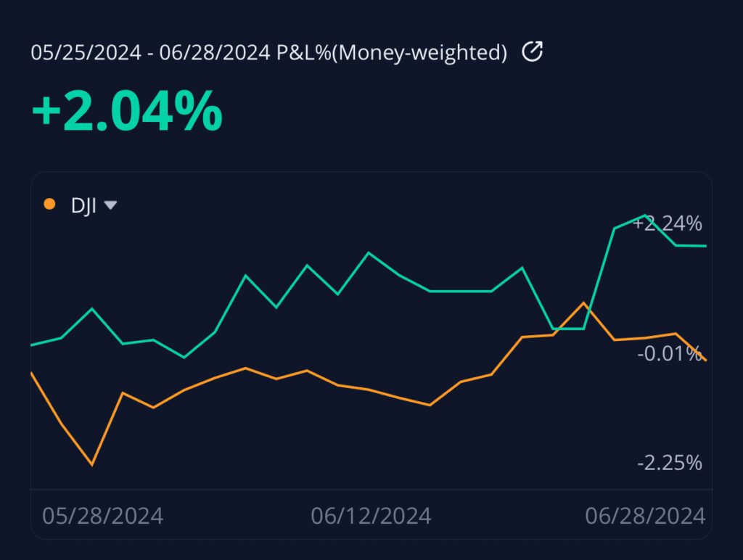
Task: Select the 06/12/2024 date on the x-axis
Action: point(371,516)
